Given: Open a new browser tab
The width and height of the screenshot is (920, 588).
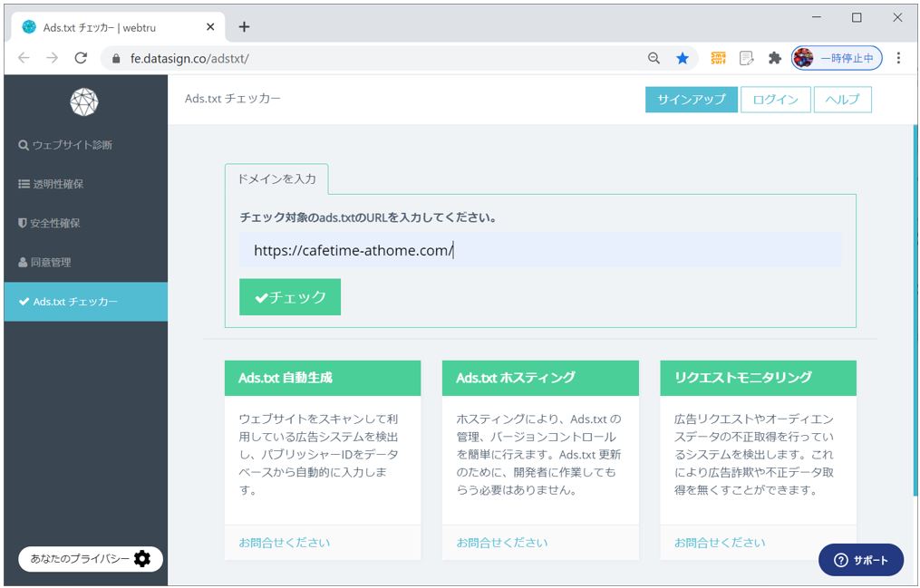Looking at the screenshot, I should 244,27.
